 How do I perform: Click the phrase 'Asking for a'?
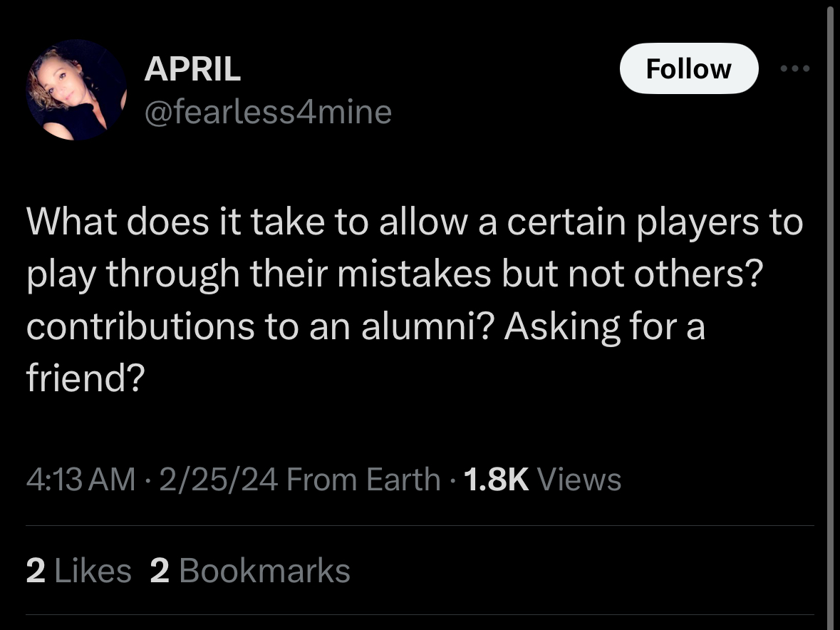click(604, 327)
